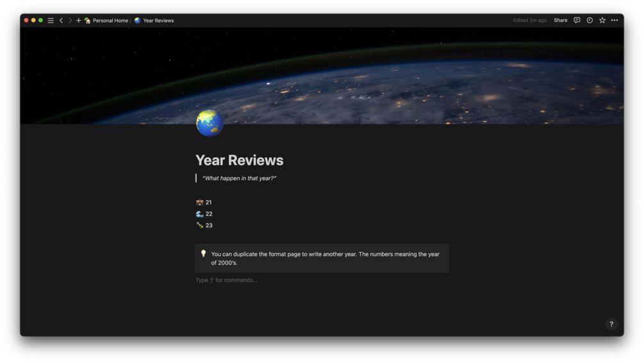Image resolution: width=644 pixels, height=363 pixels.
Task: Open the comments icon in the top bar
Action: pos(577,20)
